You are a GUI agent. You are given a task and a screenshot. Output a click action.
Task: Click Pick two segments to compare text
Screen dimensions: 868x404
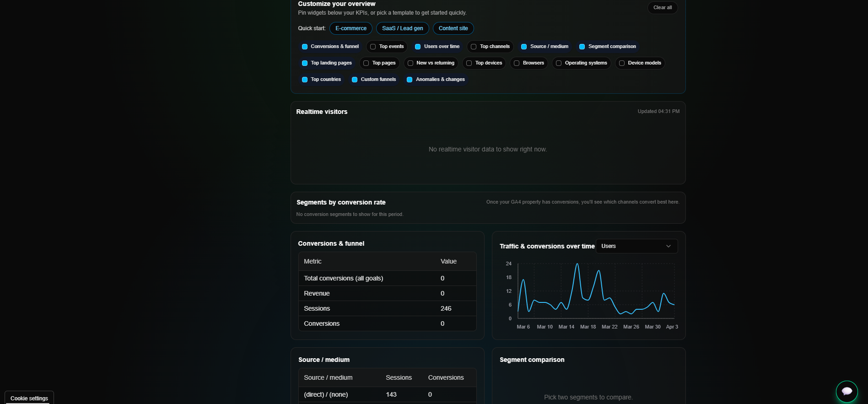coord(588,397)
